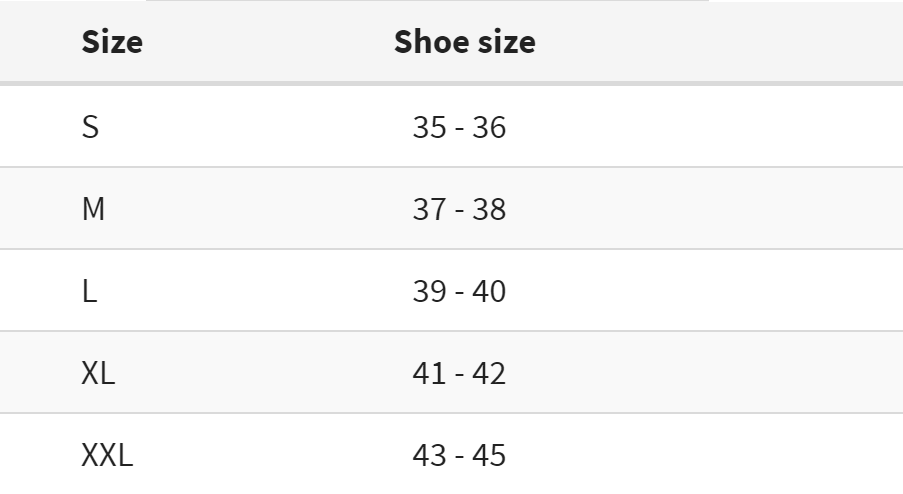Click the number 38 in the M row

pyautogui.click(x=490, y=210)
